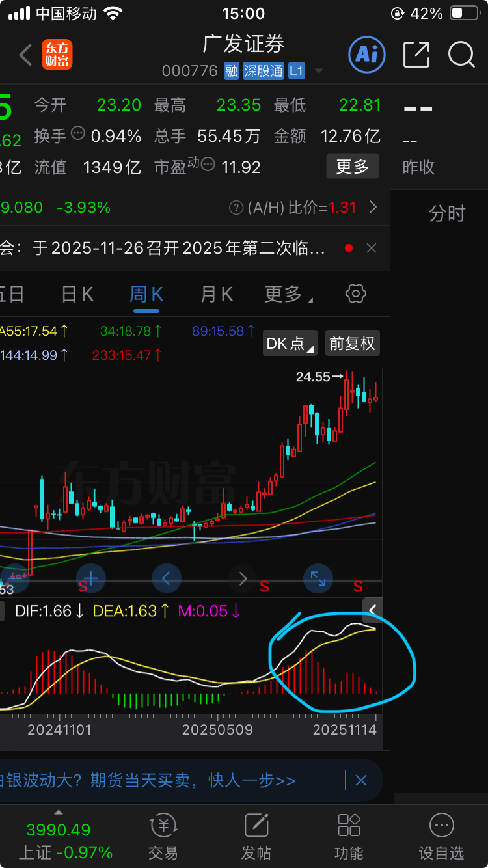
Task: Open the 东方财富 logo icon
Action: (x=57, y=55)
